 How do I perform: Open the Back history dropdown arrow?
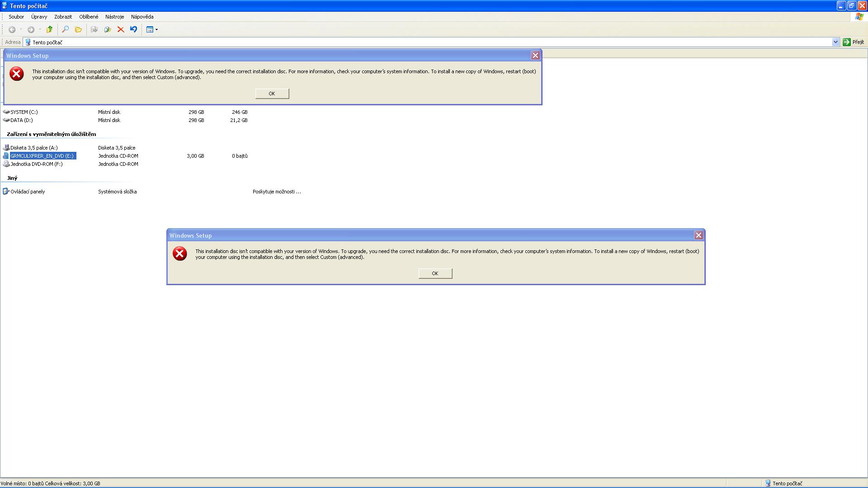click(21, 29)
